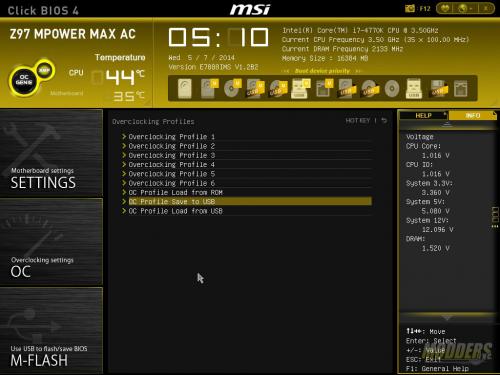Viewport: 500px width, 375px height.
Task: Click the Boot device priority label
Action: coord(322,71)
